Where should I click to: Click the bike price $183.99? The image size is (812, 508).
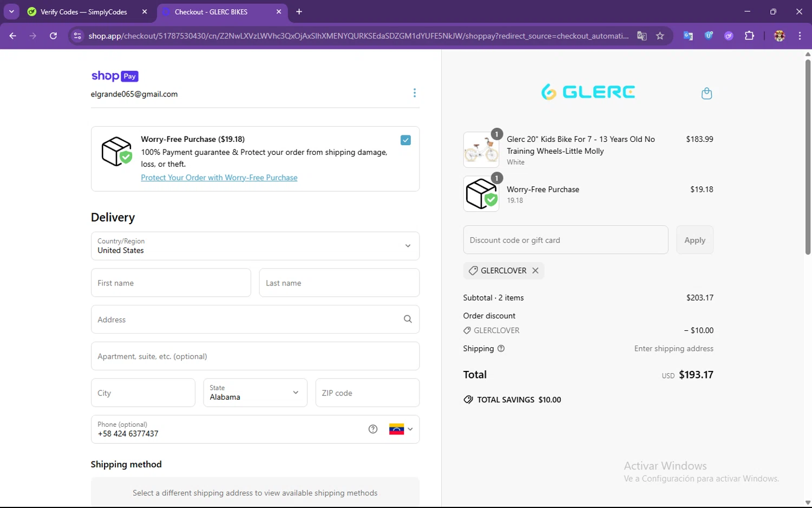(699, 139)
